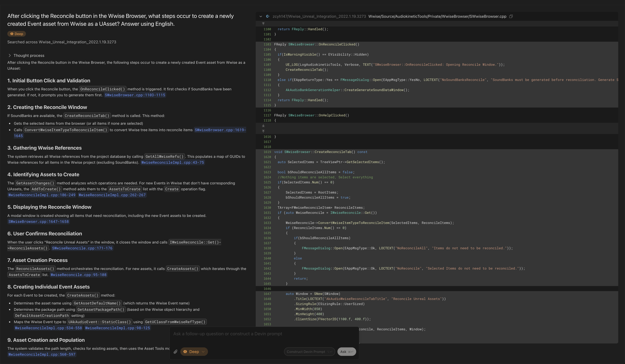Collapse the SWwiseBrowser.cpp code panel
Screen dimensions: 625x364
coord(261,16)
